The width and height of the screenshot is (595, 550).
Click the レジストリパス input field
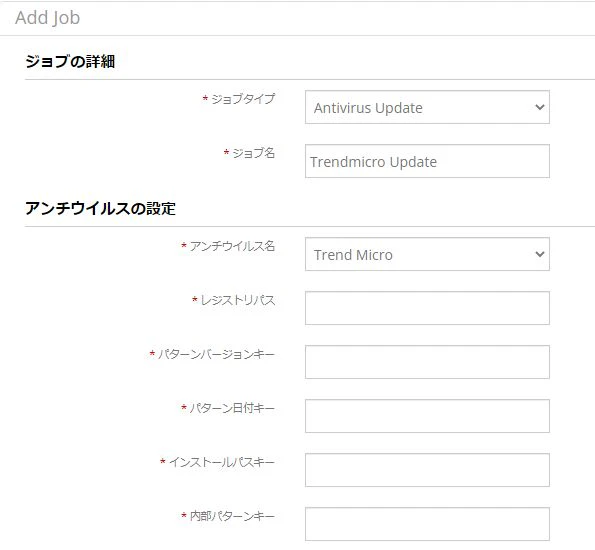tap(427, 308)
